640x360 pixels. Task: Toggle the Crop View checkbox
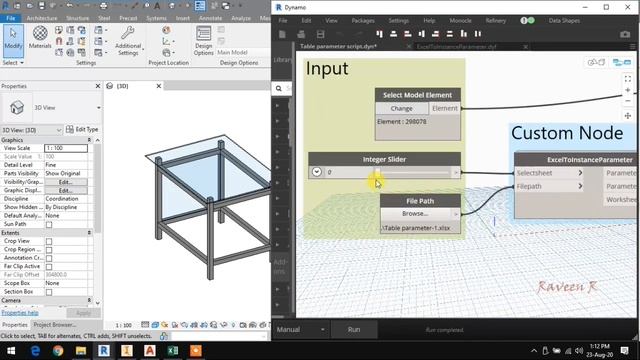(x=49, y=241)
